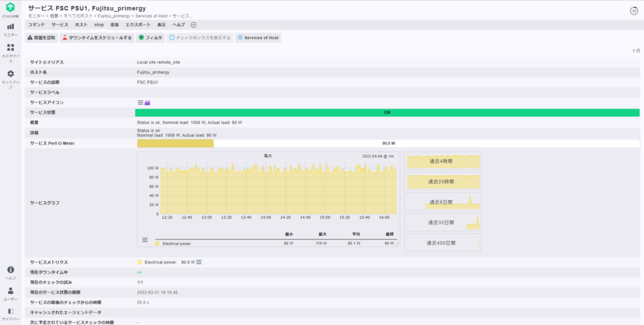
Task: Click the Fujitsu_primergy host name value
Action: [153, 72]
